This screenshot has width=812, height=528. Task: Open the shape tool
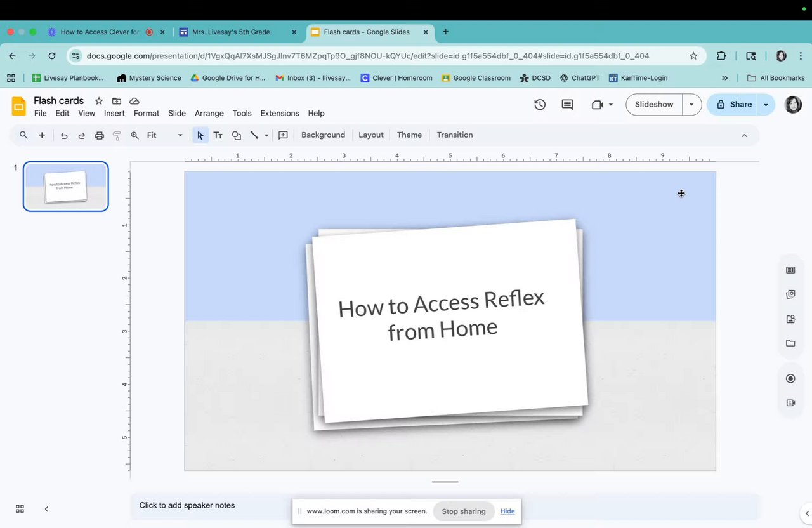coord(237,135)
